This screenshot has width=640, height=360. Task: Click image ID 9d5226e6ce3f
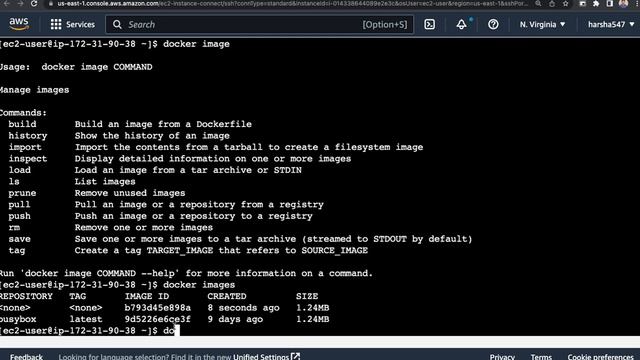click(158, 319)
